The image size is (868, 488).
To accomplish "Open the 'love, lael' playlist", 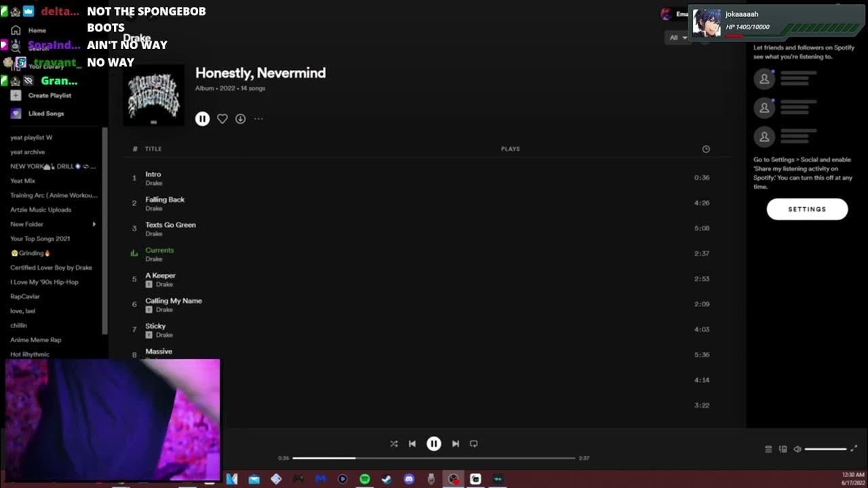I will pyautogui.click(x=23, y=310).
